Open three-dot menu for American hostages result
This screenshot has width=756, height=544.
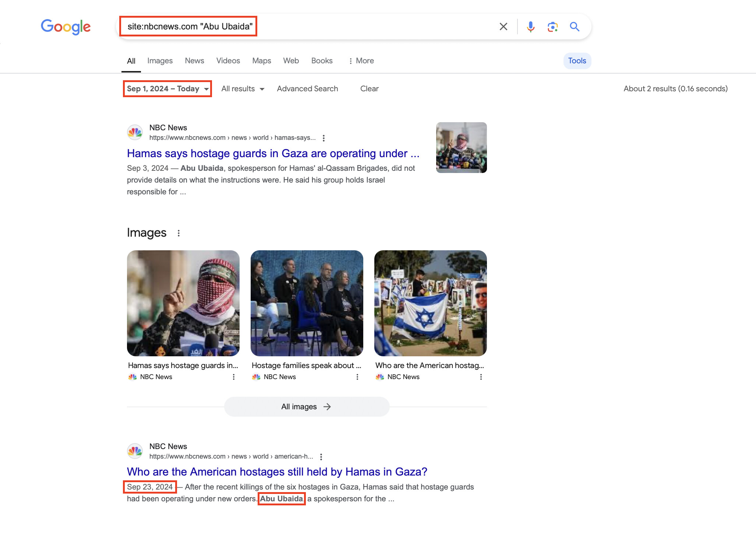click(321, 457)
